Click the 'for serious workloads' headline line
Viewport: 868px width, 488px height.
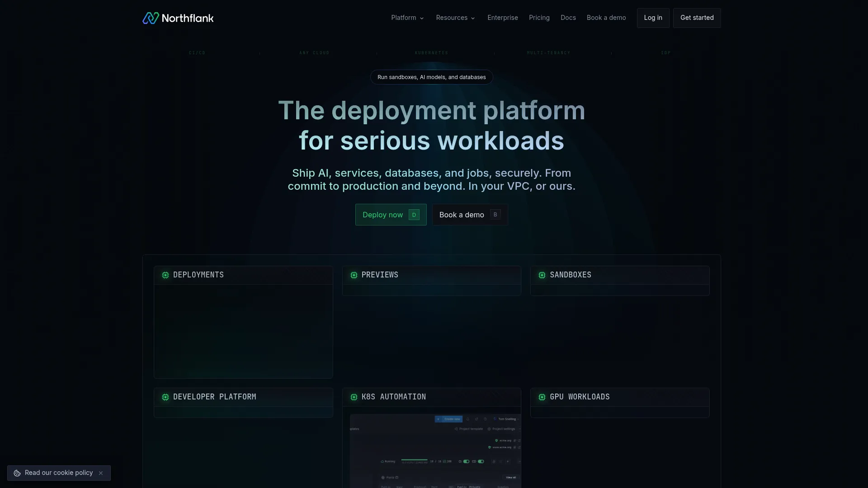click(432, 141)
